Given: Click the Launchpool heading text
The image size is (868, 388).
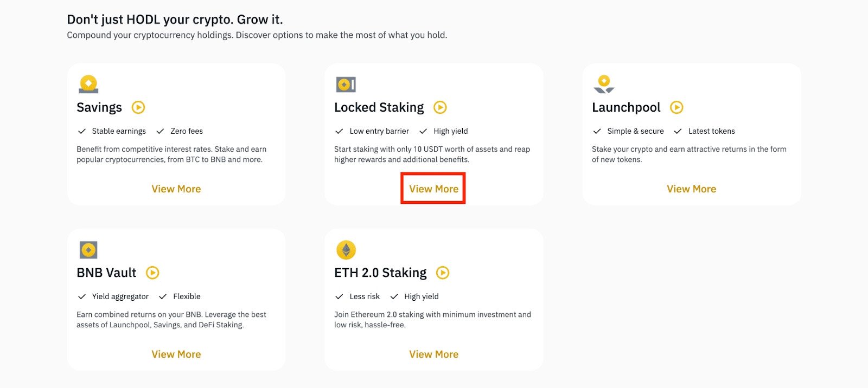Looking at the screenshot, I should (626, 107).
